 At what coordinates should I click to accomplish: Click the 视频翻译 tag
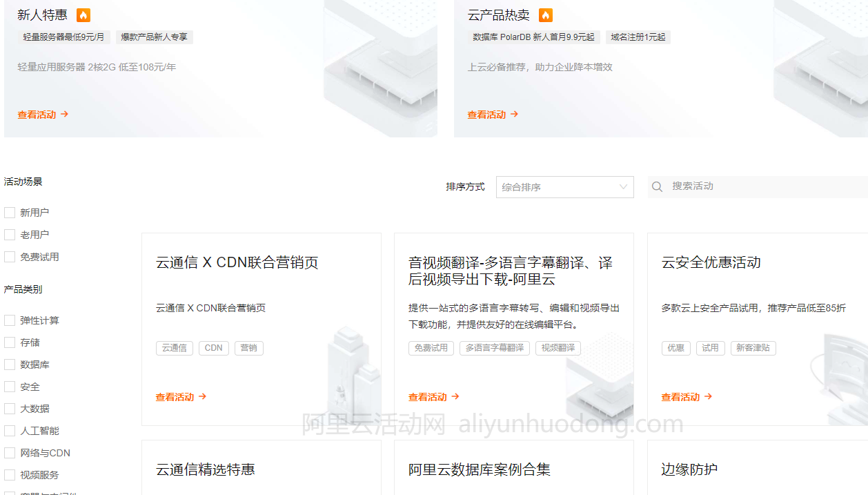pyautogui.click(x=558, y=348)
